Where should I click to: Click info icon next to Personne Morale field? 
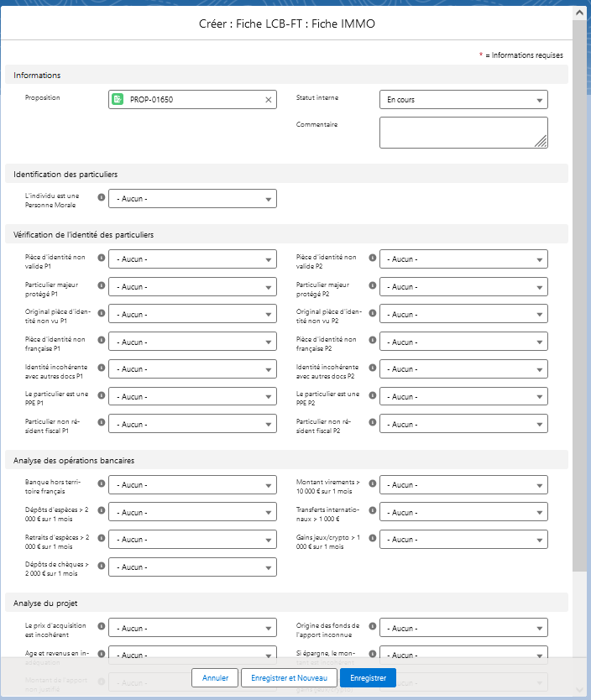point(102,198)
